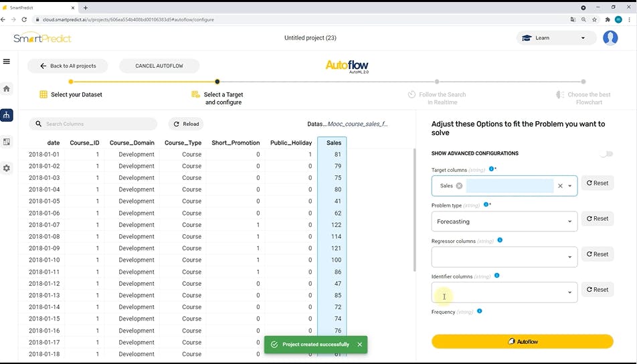Click the user avatar icon

pos(610,37)
